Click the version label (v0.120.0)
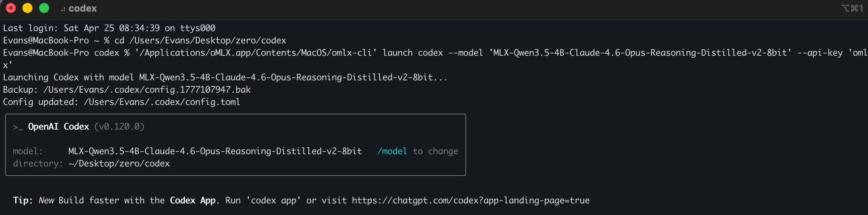The image size is (868, 215). point(119,126)
